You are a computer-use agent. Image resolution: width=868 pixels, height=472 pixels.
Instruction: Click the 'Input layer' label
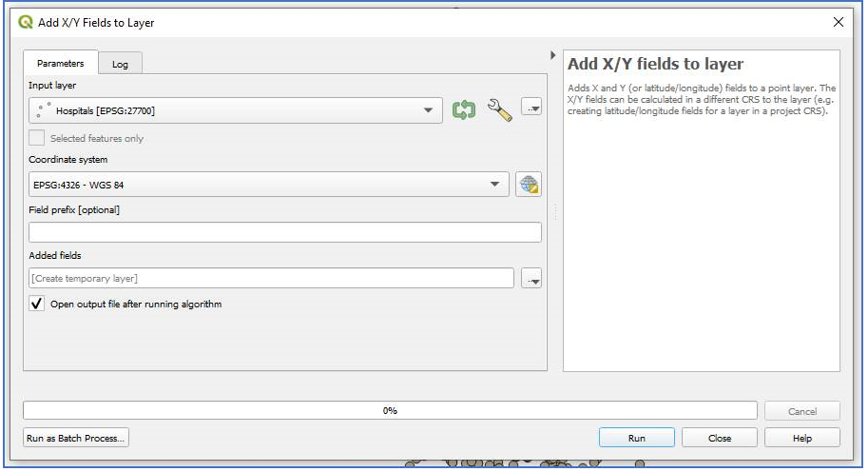[52, 86]
